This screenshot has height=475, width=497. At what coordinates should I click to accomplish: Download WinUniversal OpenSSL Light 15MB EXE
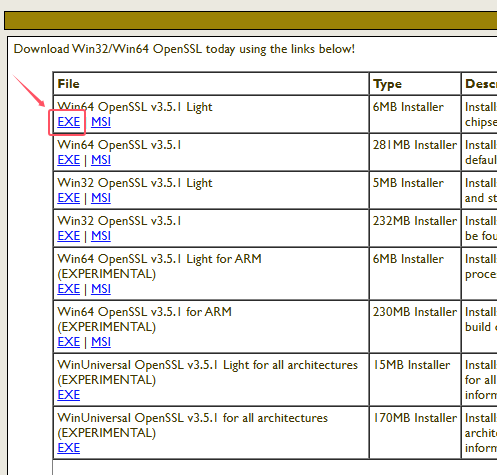69,395
